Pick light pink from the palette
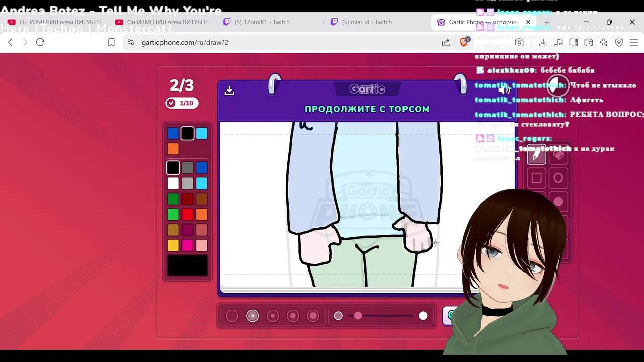The height and width of the screenshot is (362, 644). (x=202, y=245)
